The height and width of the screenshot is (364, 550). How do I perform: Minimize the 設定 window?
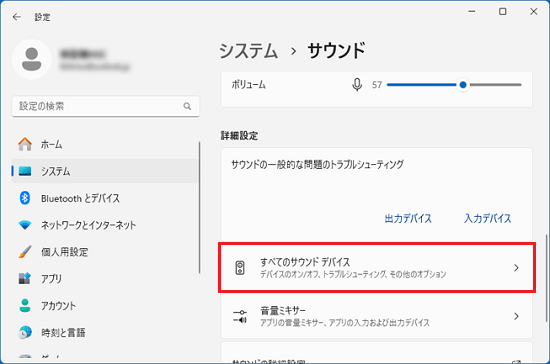(x=472, y=12)
